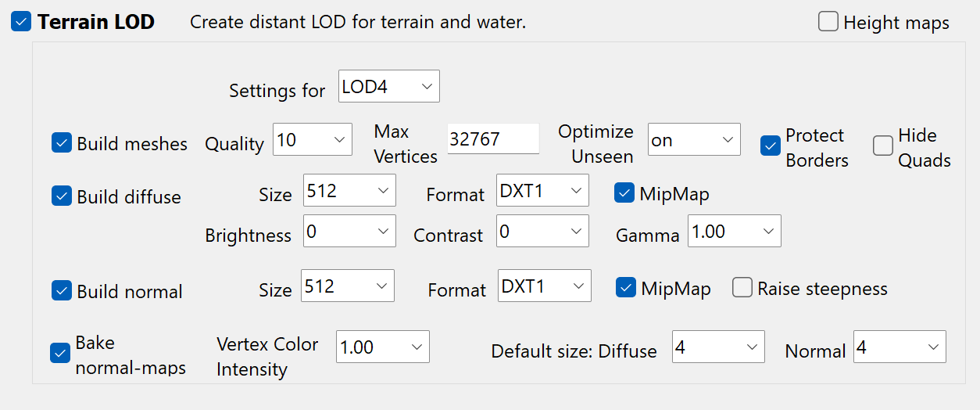980x410 pixels.
Task: Expand the mesh Quality dropdown
Action: [313, 140]
